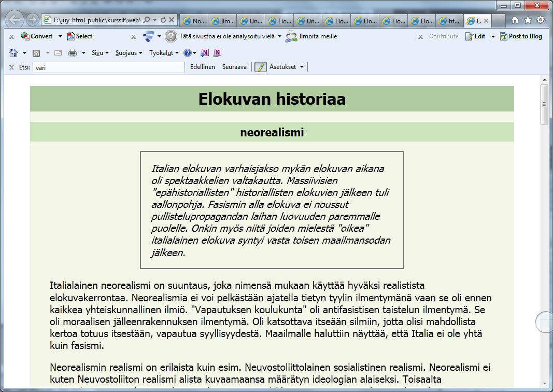Viewport: 553px width, 392px height.
Task: Toggle the find highlighter pen button
Action: 260,67
